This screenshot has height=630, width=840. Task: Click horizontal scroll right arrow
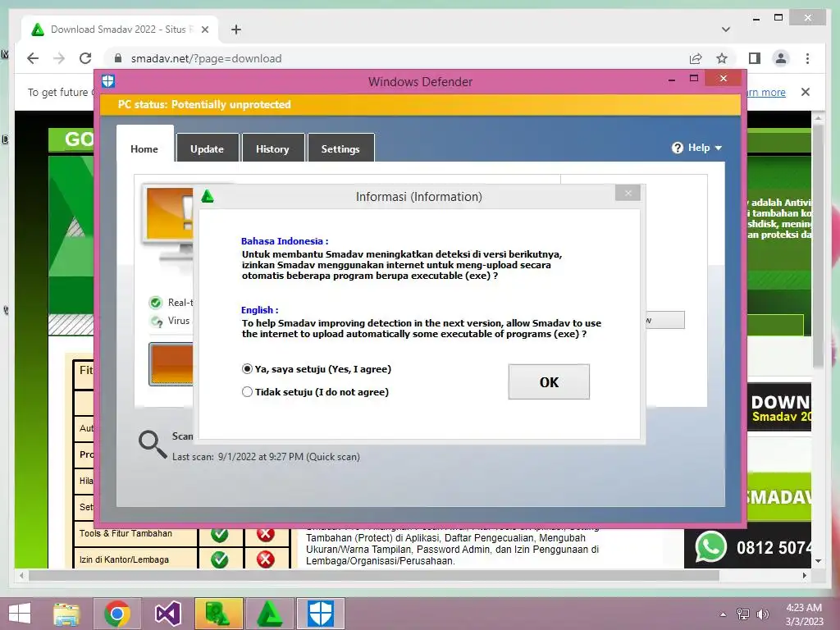[804, 575]
